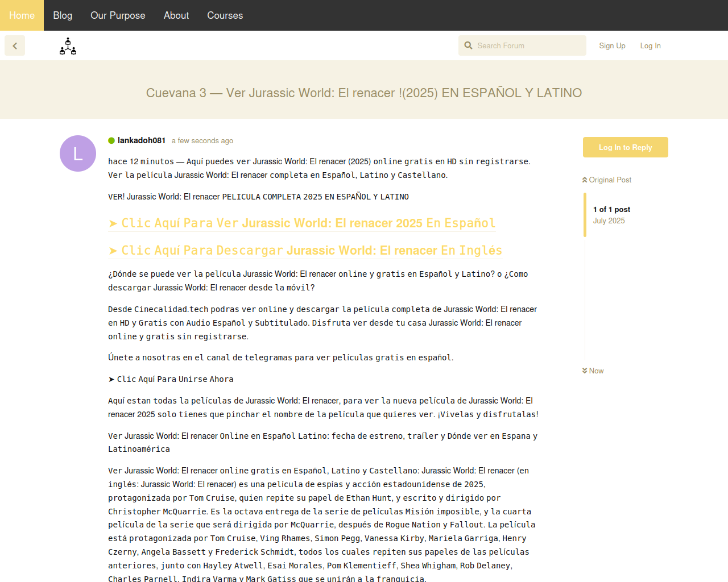Click the search magnifier icon
This screenshot has height=582, width=728.
tap(468, 45)
